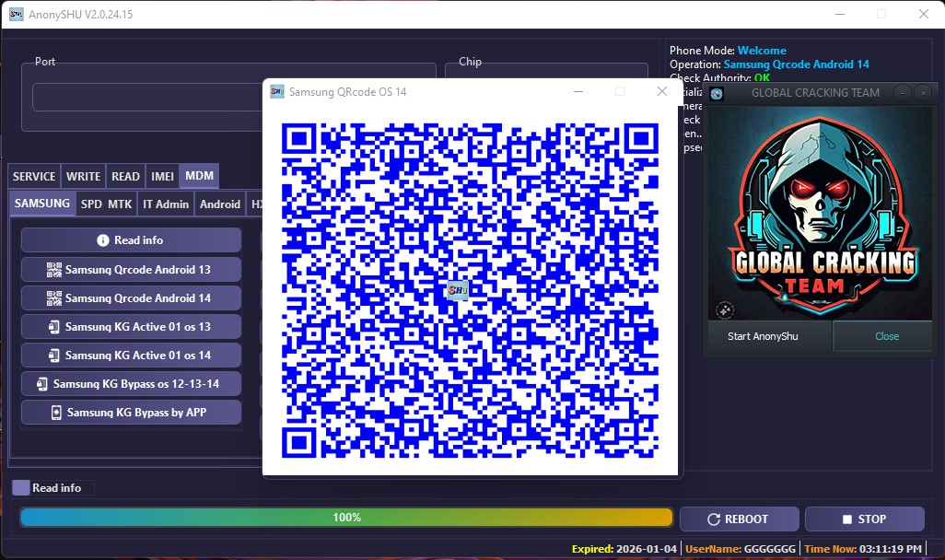Select the Android sub-tab
Image resolution: width=945 pixels, height=560 pixels.
click(220, 204)
